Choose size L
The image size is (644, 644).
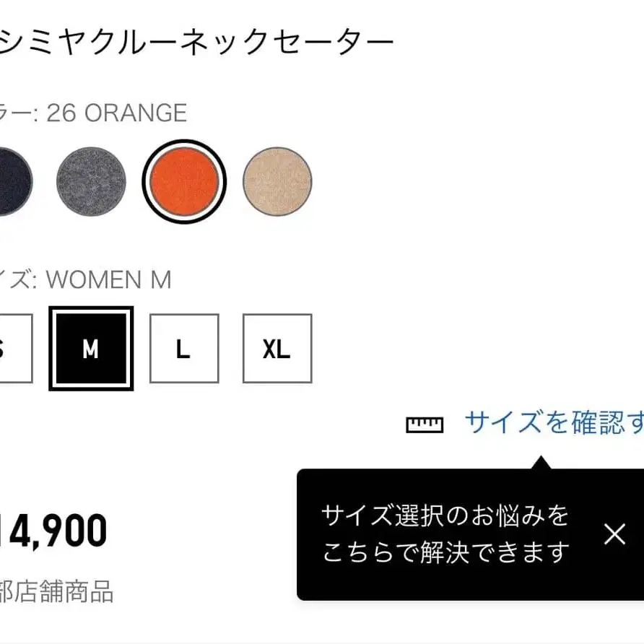(x=183, y=349)
